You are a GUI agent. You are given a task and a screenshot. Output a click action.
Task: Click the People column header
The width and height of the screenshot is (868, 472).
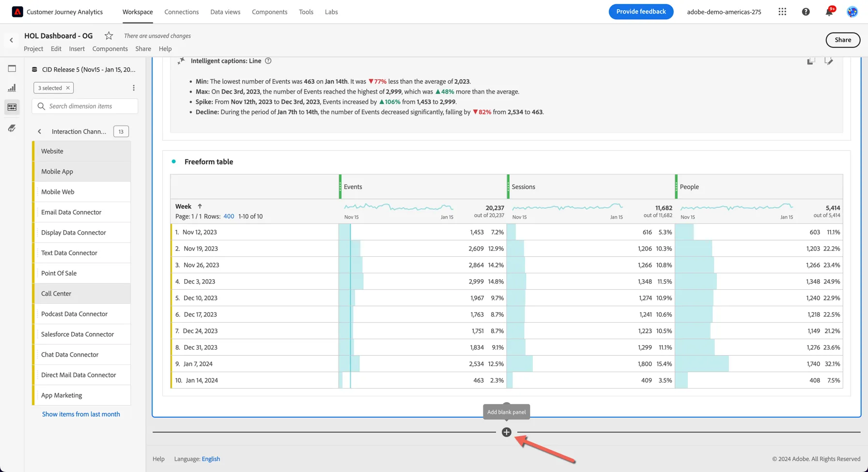coord(759,187)
